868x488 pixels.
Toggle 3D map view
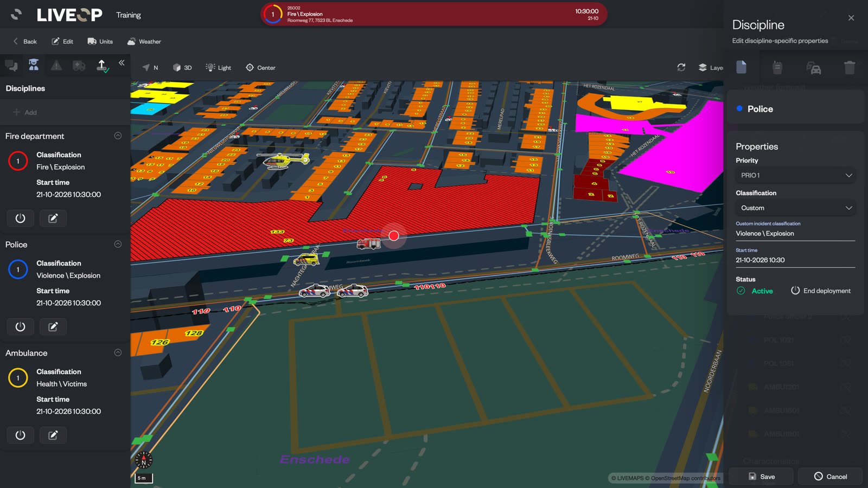(182, 68)
